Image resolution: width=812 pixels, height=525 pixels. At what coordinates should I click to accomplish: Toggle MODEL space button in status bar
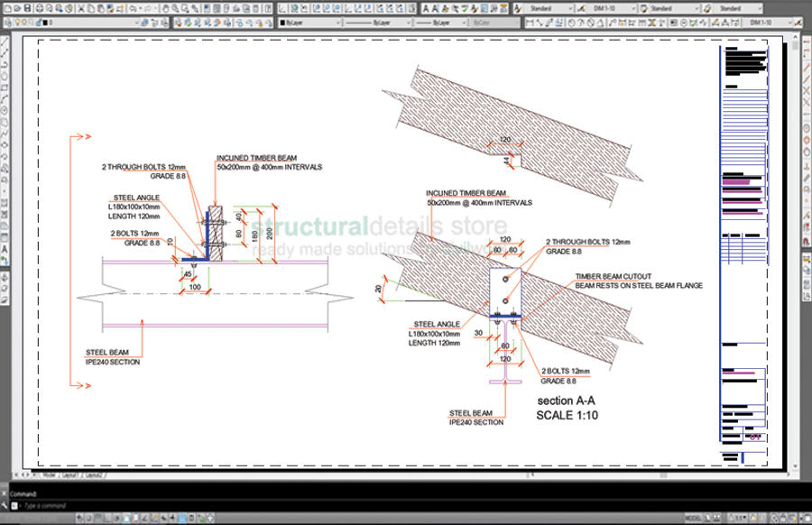tap(693, 518)
